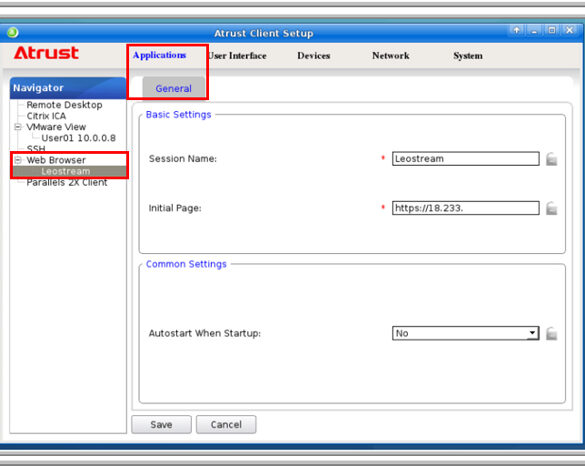This screenshot has width=585, height=466.
Task: Open the Applications tab
Action: coord(159,55)
